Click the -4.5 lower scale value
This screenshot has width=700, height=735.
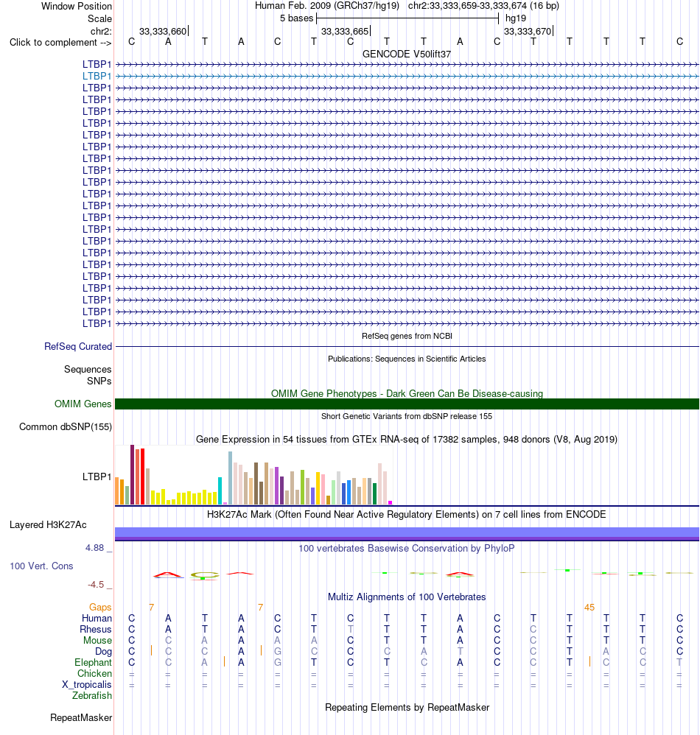[x=96, y=585]
